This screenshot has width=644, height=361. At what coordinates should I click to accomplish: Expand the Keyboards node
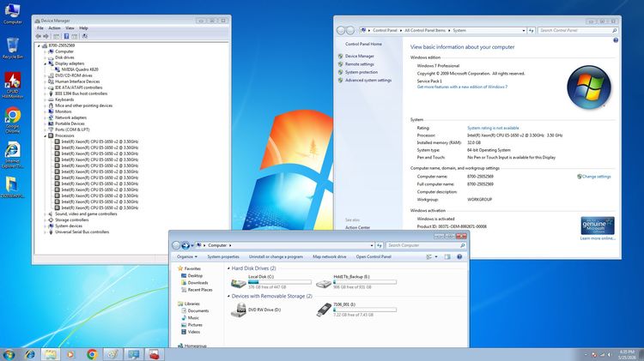point(46,99)
